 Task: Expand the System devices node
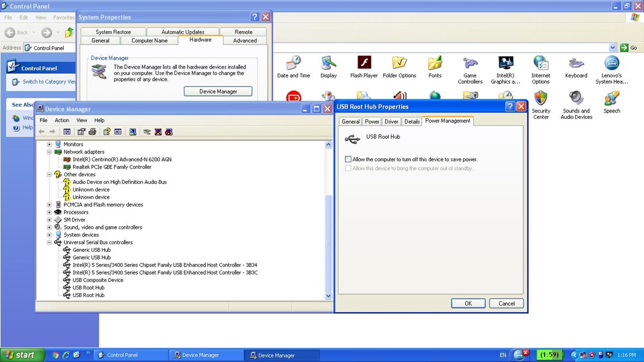tap(49, 235)
